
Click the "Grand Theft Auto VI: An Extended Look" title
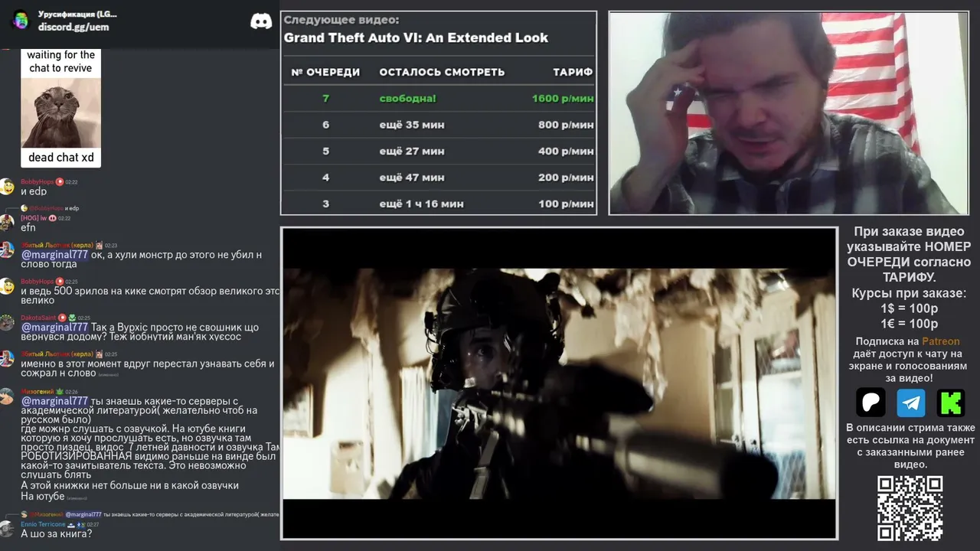[416, 37]
